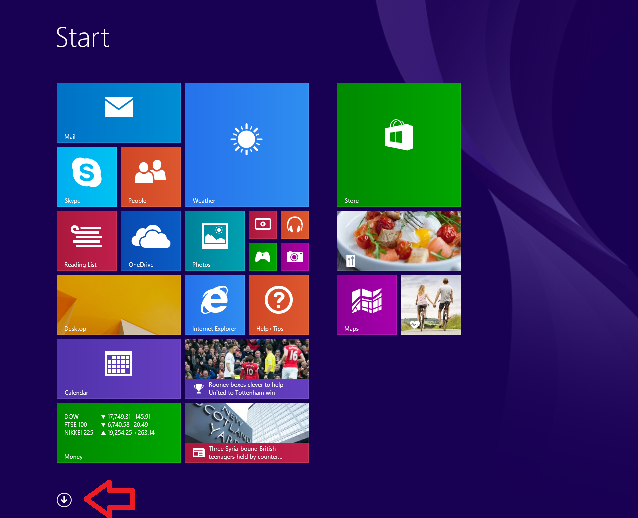Open the Money stock ticker tile
This screenshot has height=518, width=638.
119,433
